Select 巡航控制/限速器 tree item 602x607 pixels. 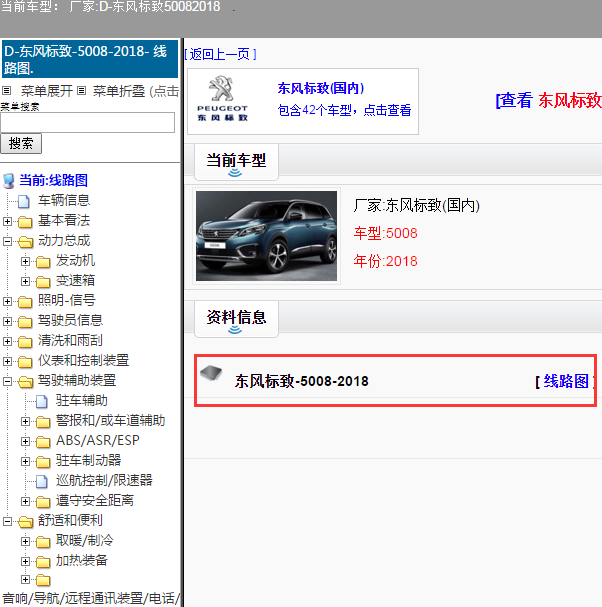pyautogui.click(x=104, y=480)
